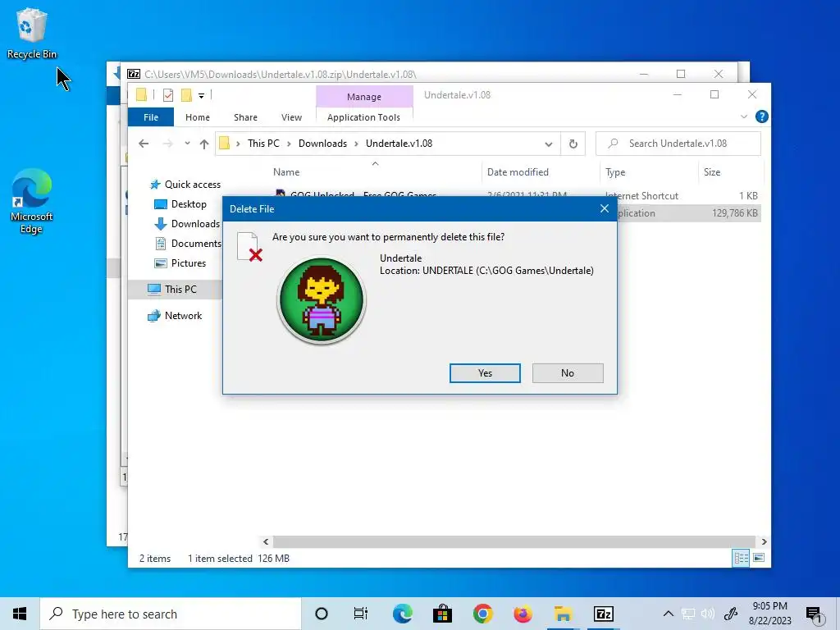Open Task View from the taskbar
Image resolution: width=840 pixels, height=630 pixels.
(361, 614)
